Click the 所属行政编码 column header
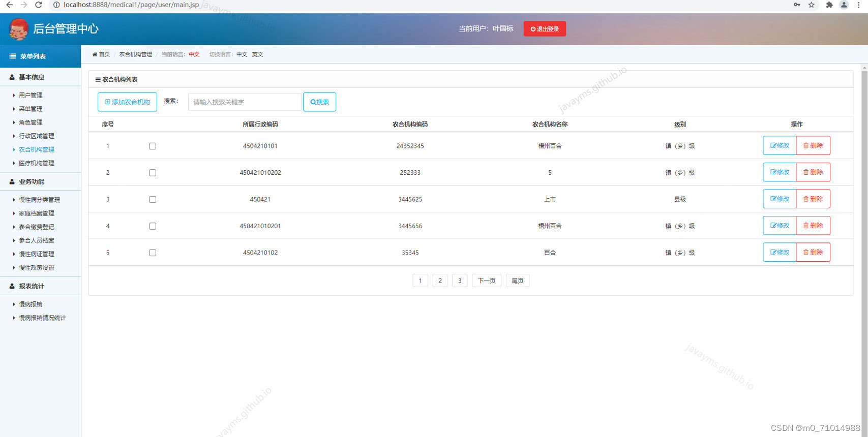This screenshot has width=868, height=437. coord(260,124)
